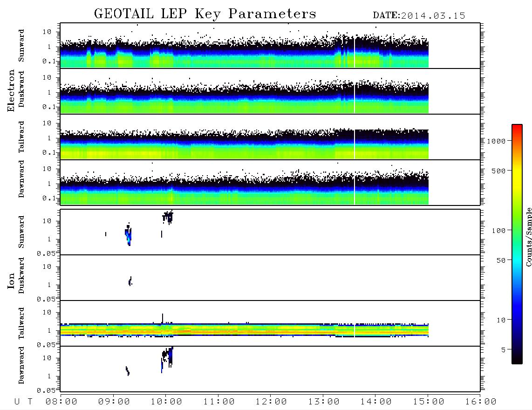Click the Ion Sunward axis label
The height and width of the screenshot is (410, 532).
(21, 232)
